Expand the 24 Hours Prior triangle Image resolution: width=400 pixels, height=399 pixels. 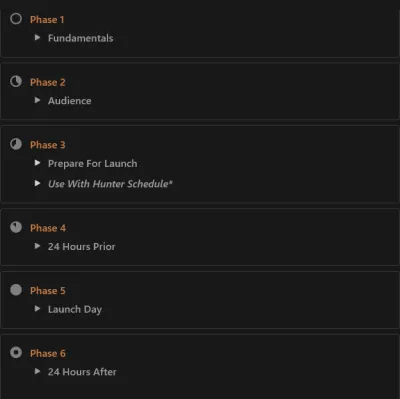click(37, 246)
